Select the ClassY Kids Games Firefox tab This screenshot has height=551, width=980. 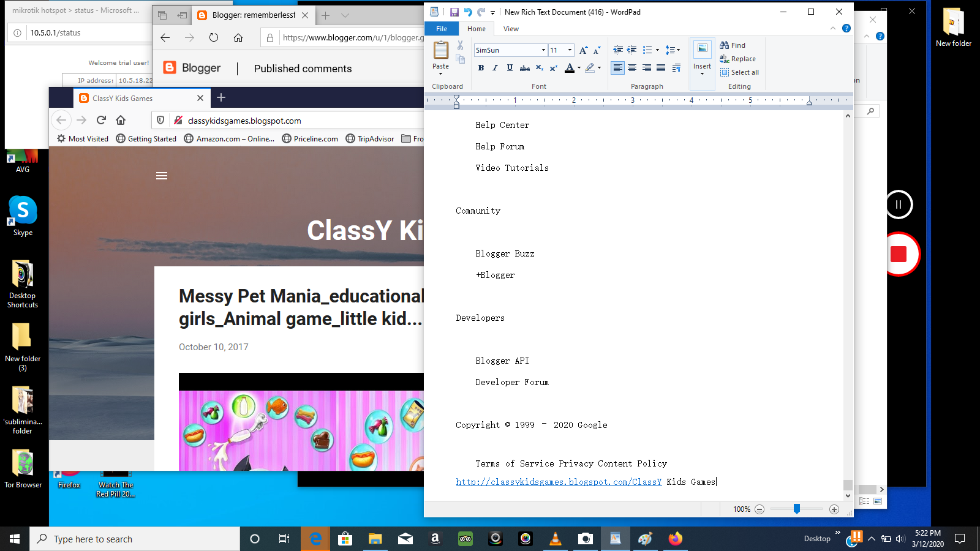click(141, 98)
